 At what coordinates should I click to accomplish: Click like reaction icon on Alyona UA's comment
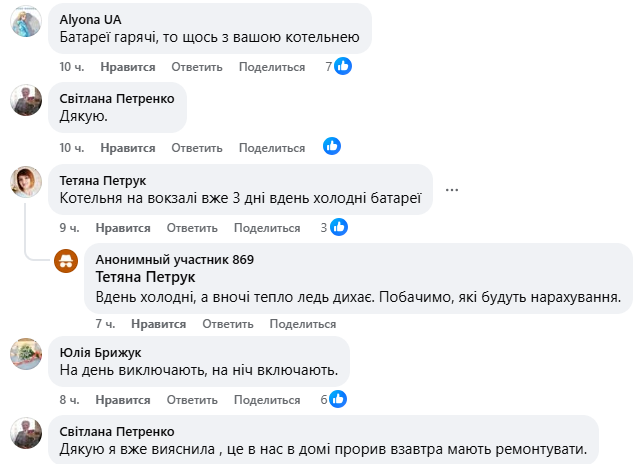point(342,66)
